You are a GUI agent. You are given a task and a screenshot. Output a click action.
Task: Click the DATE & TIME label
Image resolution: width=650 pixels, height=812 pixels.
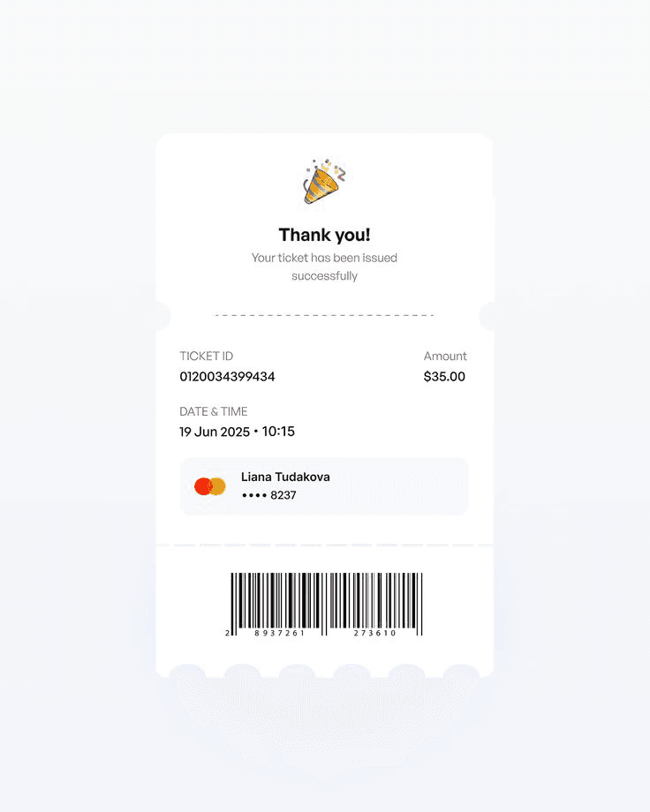[x=214, y=411]
